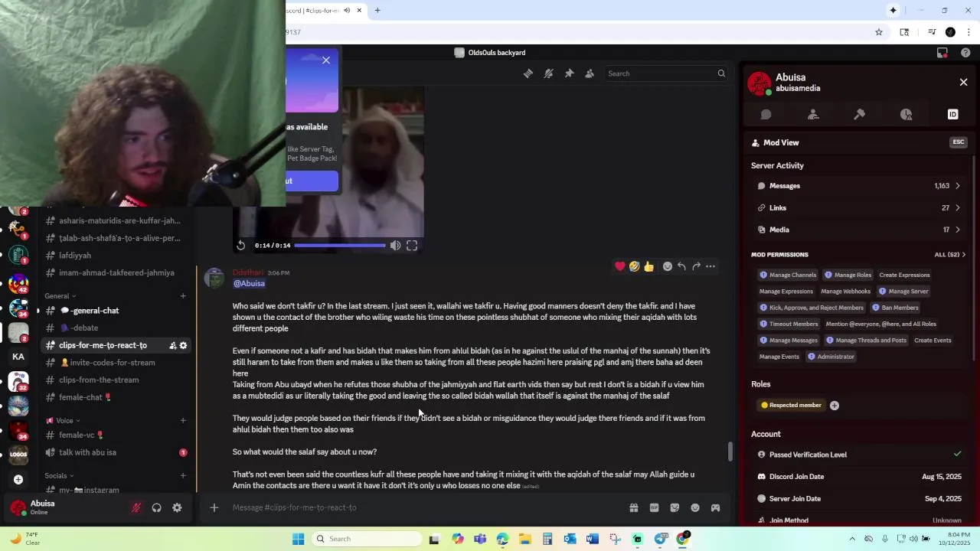Open the sticker picker
The height and width of the screenshot is (551, 980).
(675, 507)
